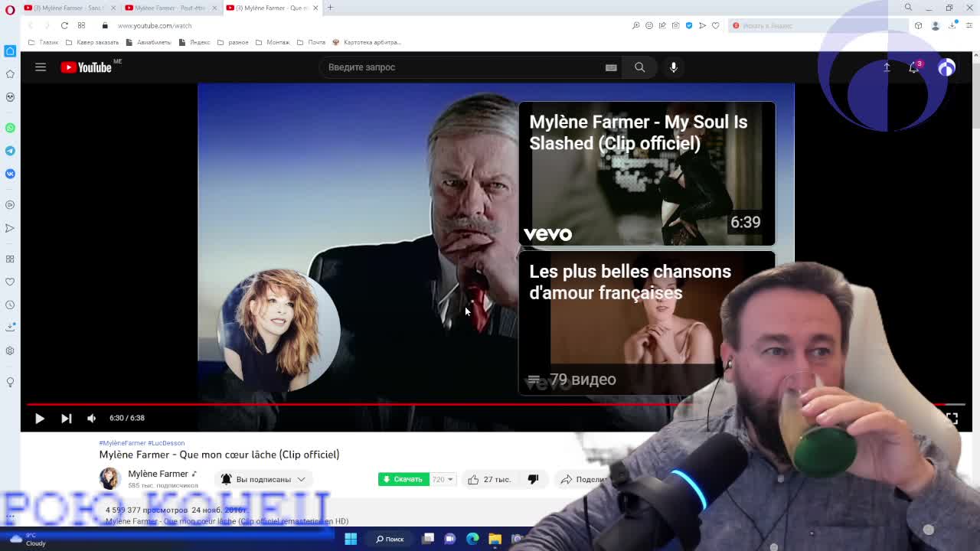Open the Speed Dial grid button

(81, 25)
